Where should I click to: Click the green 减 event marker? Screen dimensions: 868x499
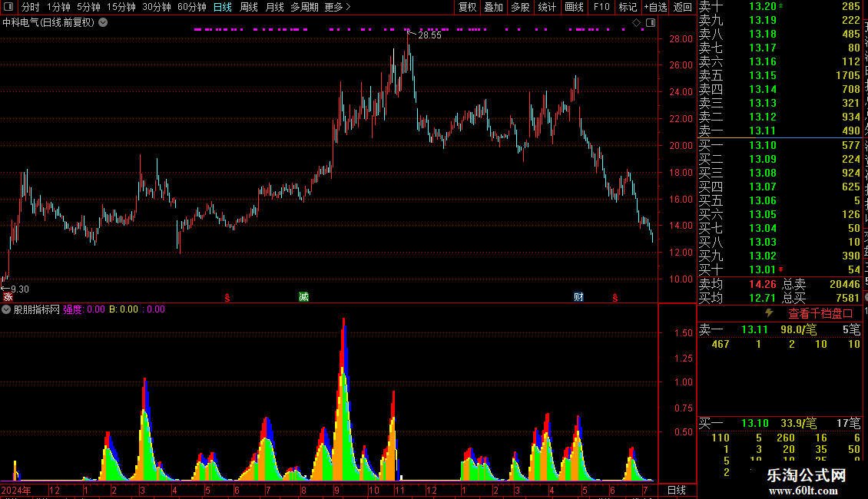[x=303, y=297]
